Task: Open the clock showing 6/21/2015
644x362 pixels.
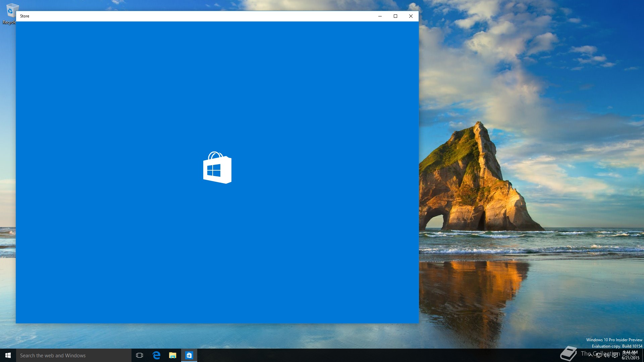Action: pyautogui.click(x=631, y=355)
